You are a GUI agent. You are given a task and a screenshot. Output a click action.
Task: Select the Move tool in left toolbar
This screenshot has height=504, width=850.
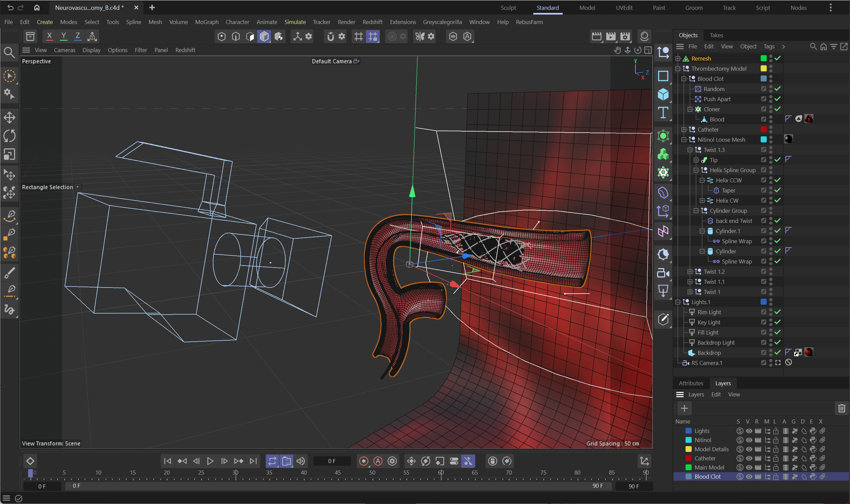pos(9,118)
